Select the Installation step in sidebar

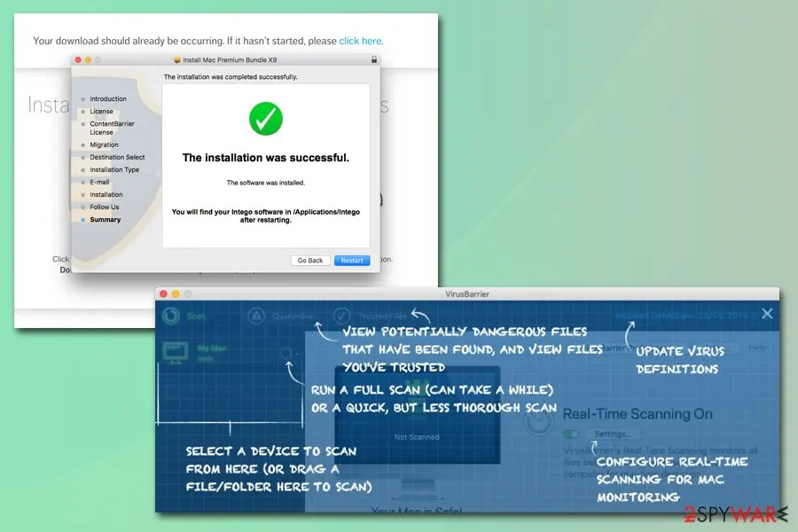[x=106, y=194]
